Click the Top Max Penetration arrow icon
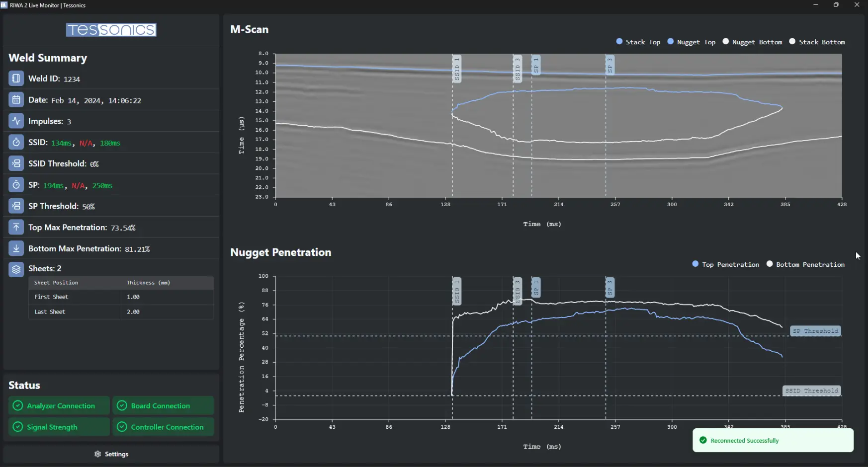The width and height of the screenshot is (868, 467). tap(16, 227)
